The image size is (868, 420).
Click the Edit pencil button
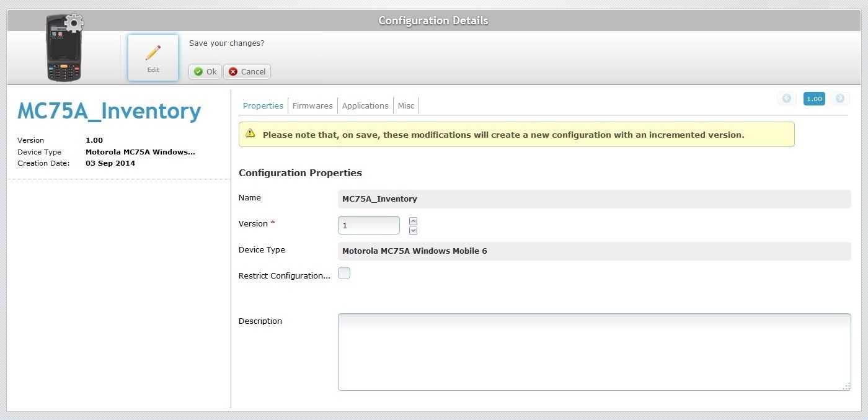[153, 58]
